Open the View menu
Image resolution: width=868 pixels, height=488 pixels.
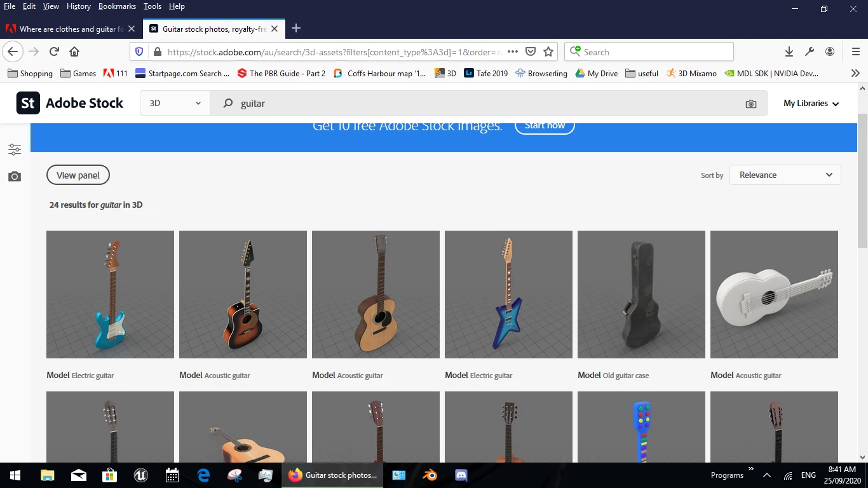(x=51, y=6)
